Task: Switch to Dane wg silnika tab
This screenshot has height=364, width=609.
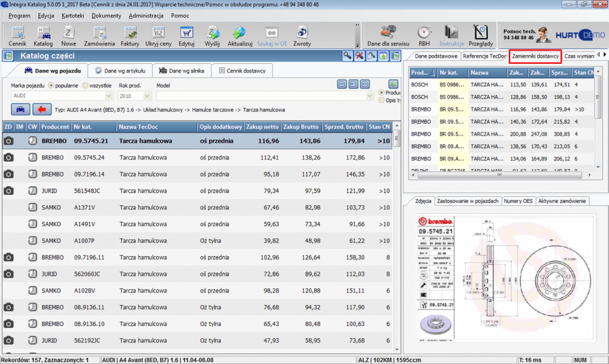Action: click(x=182, y=70)
